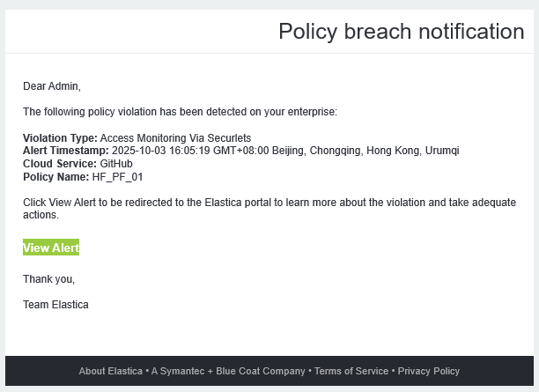Open the Terms of Service link
Screen dimensions: 539x392
click(x=351, y=372)
